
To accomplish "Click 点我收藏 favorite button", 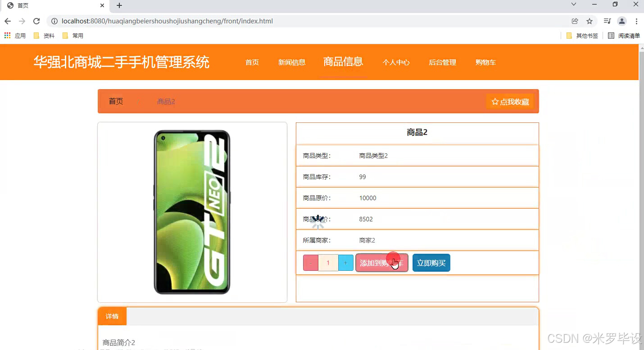I will [x=510, y=102].
